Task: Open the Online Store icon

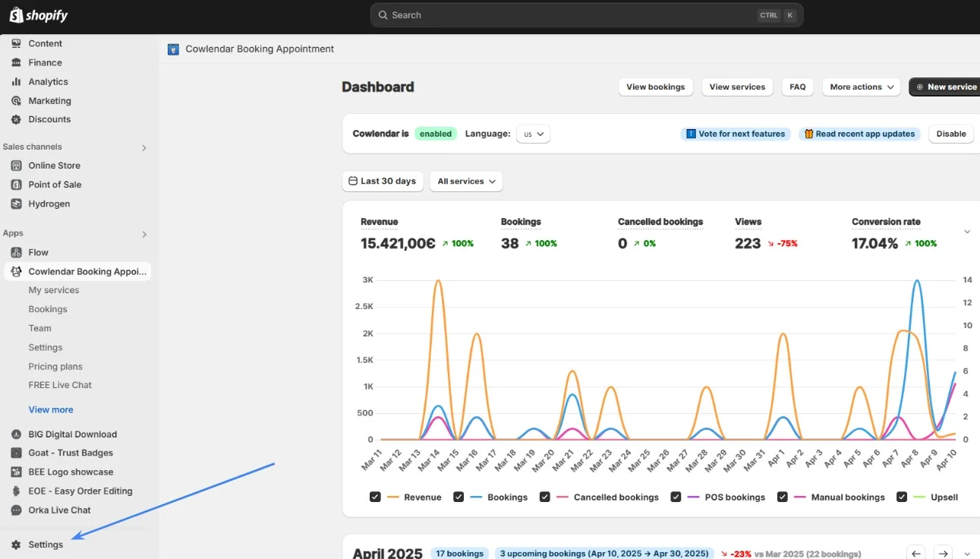Action: (16, 166)
